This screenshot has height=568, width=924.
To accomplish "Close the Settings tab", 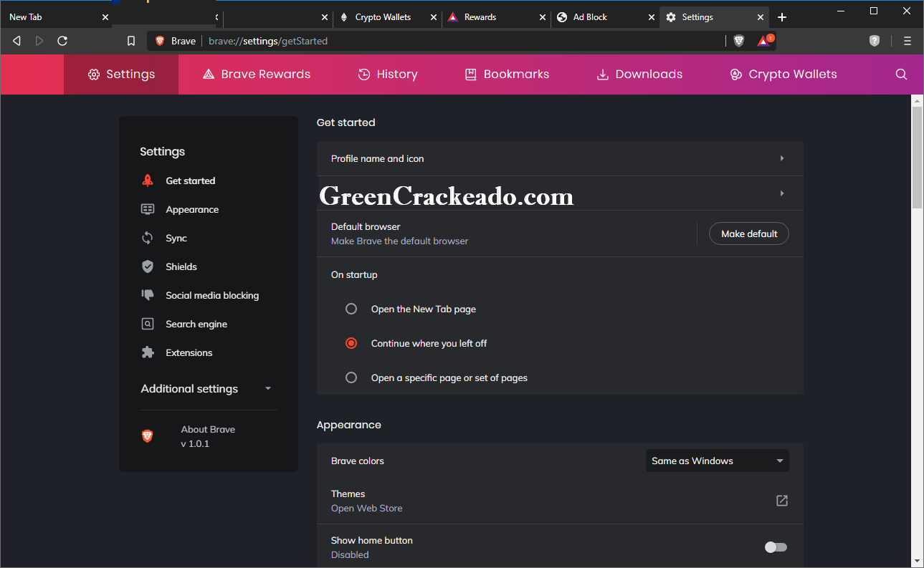I will (x=760, y=17).
